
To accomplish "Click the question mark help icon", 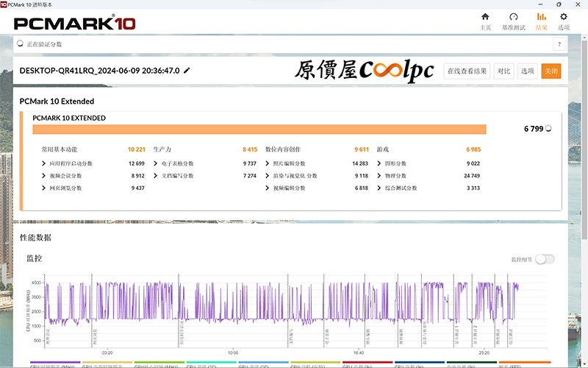I will (x=559, y=44).
